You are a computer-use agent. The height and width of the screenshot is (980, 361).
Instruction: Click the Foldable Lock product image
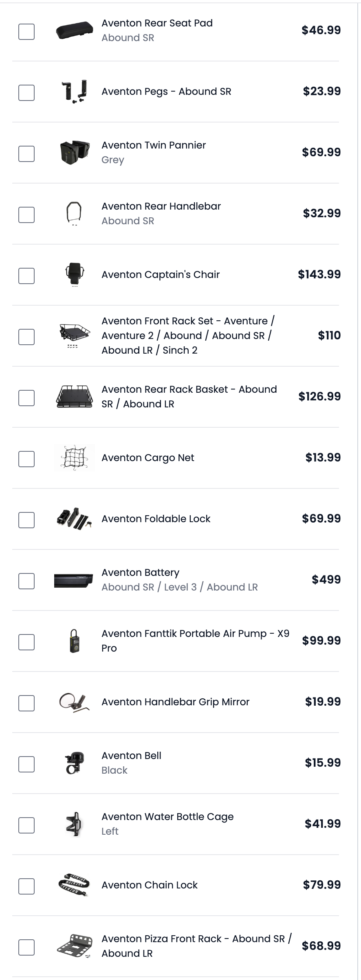click(x=75, y=519)
